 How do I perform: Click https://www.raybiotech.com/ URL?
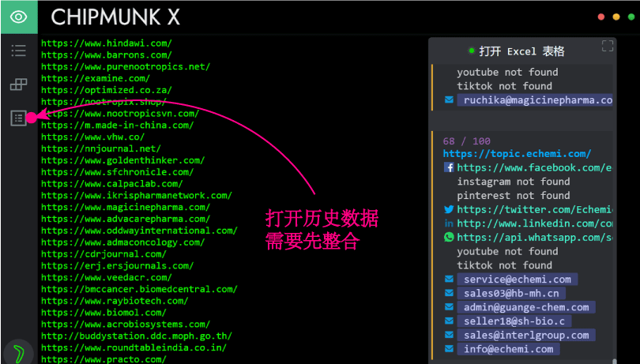click(115, 301)
